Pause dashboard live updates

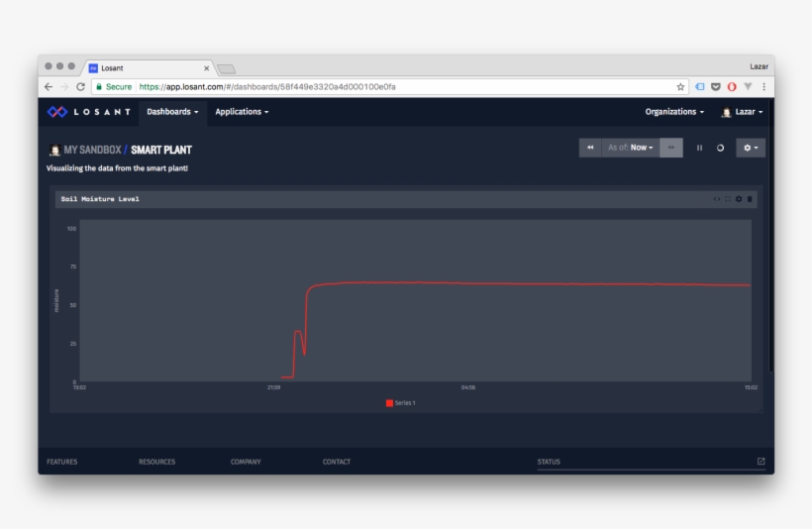(x=699, y=148)
